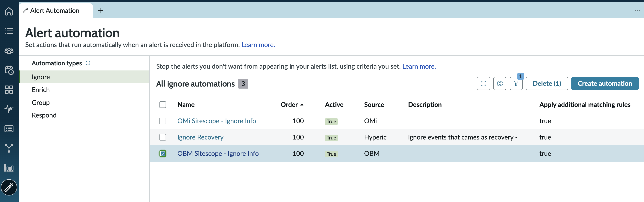The height and width of the screenshot is (202, 644).
Task: Click the OMi source cell
Action: pyautogui.click(x=370, y=121)
